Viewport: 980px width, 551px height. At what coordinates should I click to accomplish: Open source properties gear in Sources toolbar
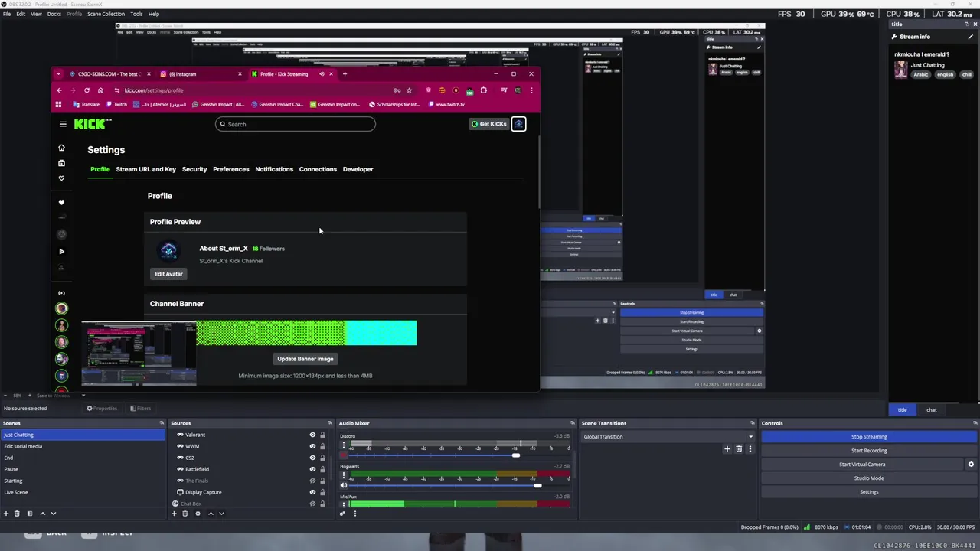(198, 514)
